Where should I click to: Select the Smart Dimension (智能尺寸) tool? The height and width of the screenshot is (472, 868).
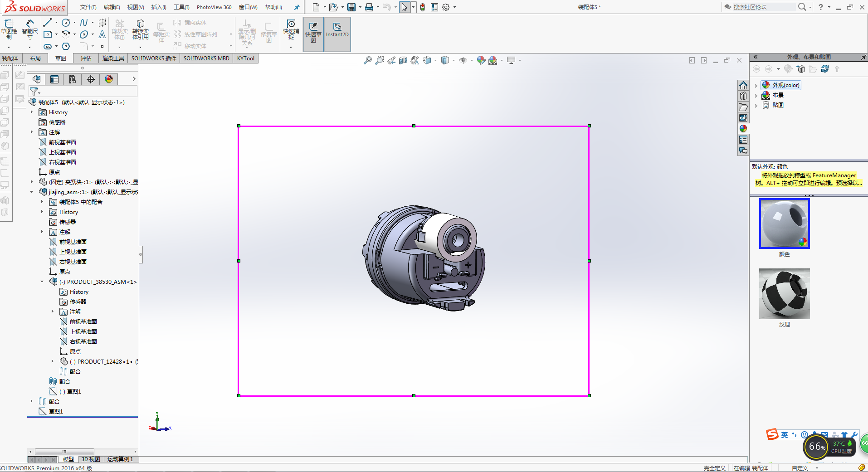[x=29, y=29]
